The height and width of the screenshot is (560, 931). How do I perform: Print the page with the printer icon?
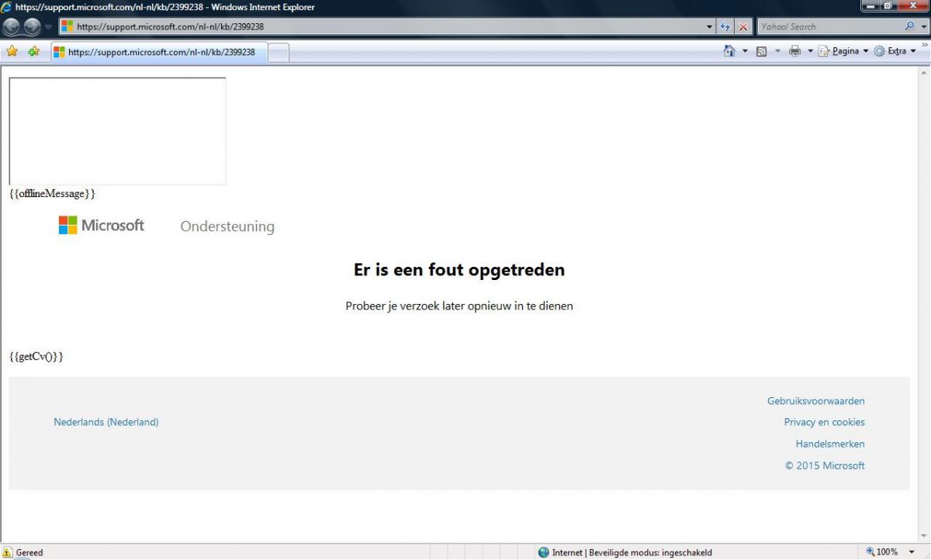[x=795, y=51]
